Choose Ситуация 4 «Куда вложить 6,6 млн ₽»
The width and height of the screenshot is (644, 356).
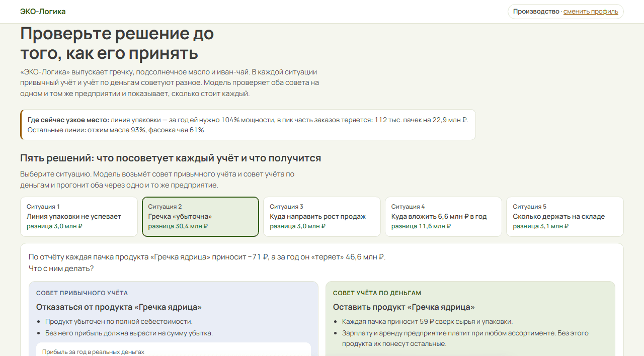pyautogui.click(x=443, y=217)
